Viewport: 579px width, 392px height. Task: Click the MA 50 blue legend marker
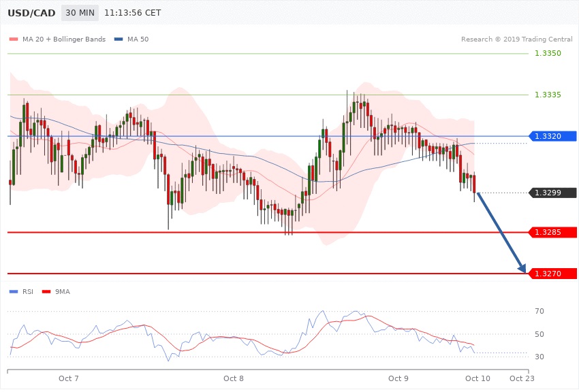pos(119,39)
